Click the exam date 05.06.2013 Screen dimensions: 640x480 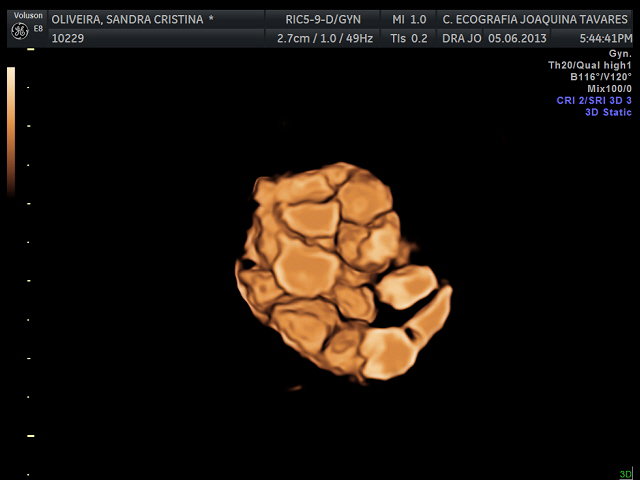pyautogui.click(x=518, y=38)
